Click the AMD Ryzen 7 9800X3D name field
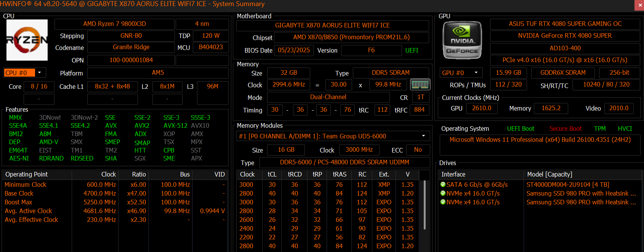644x252 pixels. 115,24
